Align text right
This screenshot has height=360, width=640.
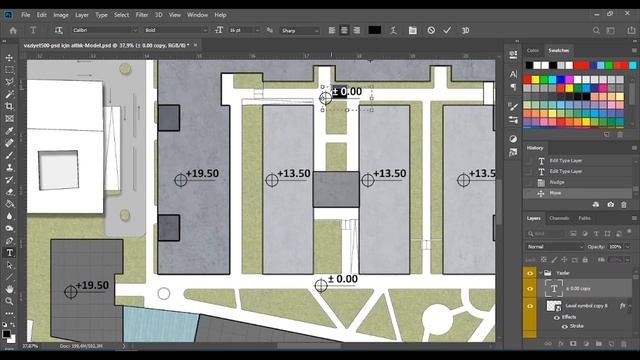coord(357,30)
